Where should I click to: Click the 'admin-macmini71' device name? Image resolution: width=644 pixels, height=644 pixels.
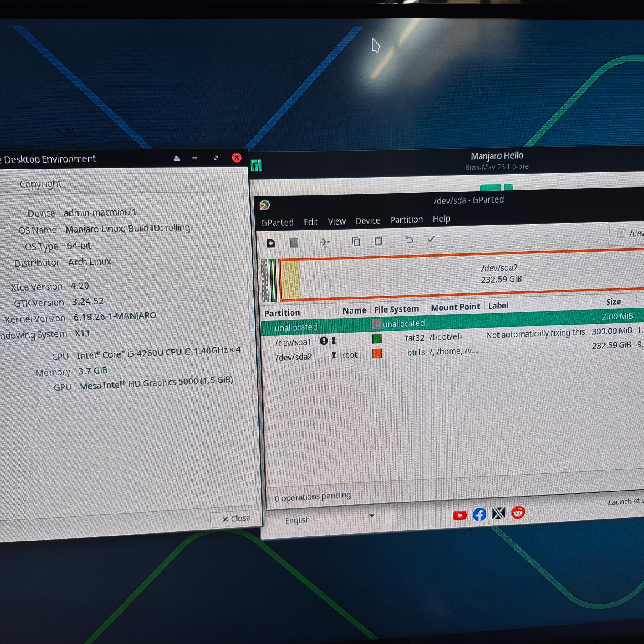(x=100, y=212)
